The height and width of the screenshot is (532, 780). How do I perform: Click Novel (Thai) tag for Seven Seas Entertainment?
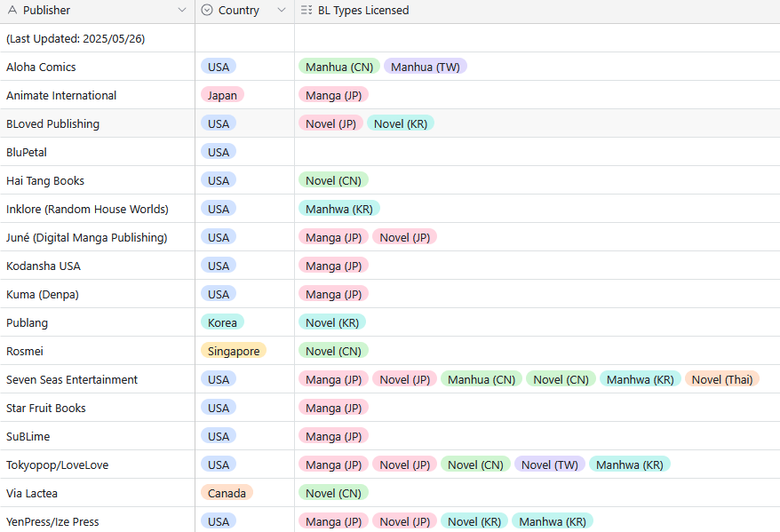click(x=721, y=379)
